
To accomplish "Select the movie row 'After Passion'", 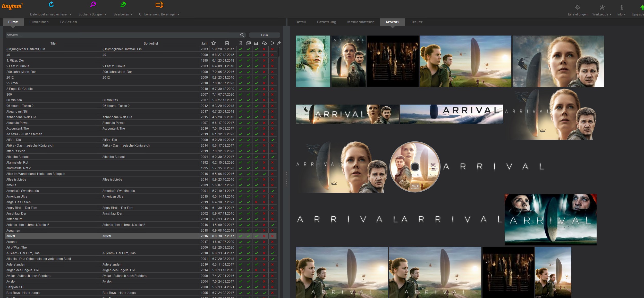I will point(141,151).
